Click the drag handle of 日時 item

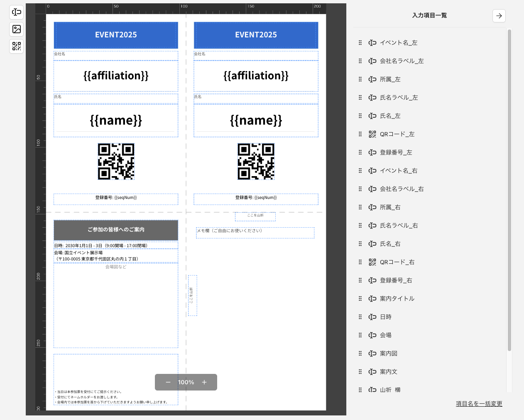pos(360,317)
